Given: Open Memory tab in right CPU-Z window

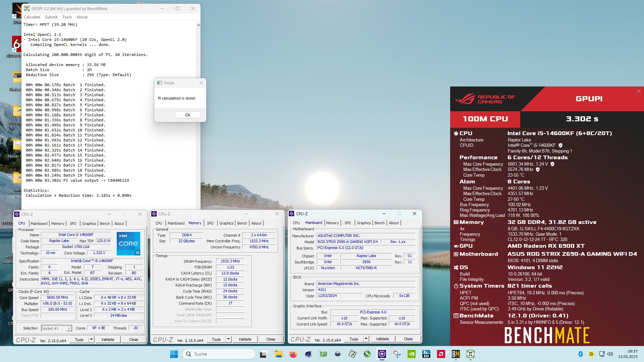Looking at the screenshot, I should [x=332, y=223].
